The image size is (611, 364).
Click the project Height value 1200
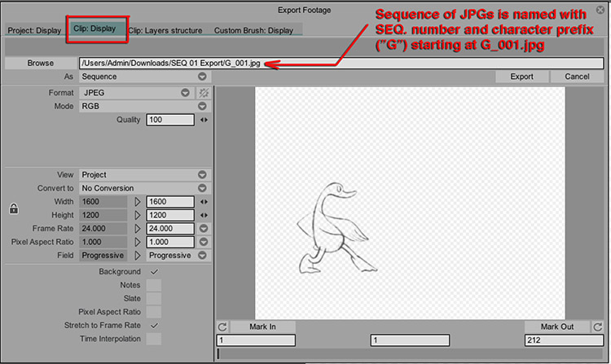[103, 215]
